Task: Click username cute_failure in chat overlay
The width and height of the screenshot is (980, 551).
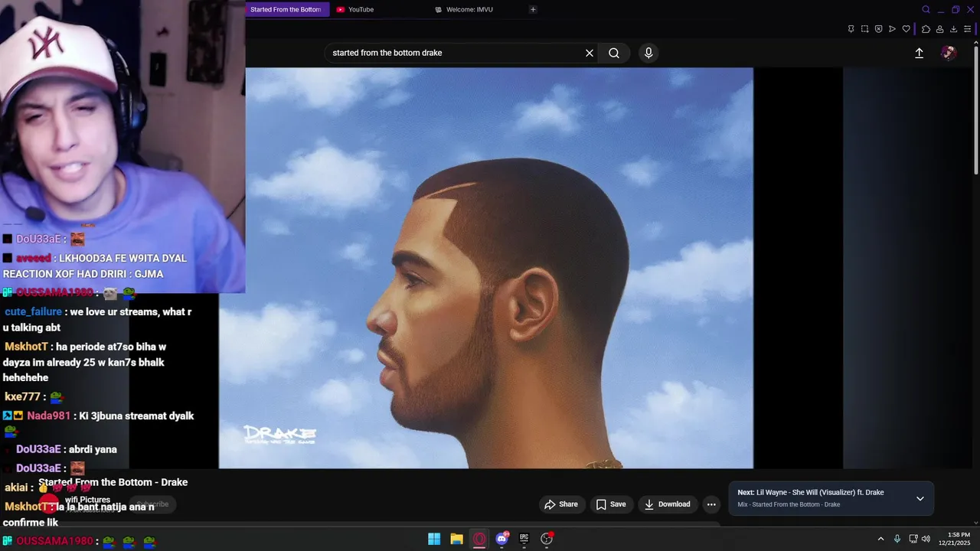Action: [x=33, y=312]
